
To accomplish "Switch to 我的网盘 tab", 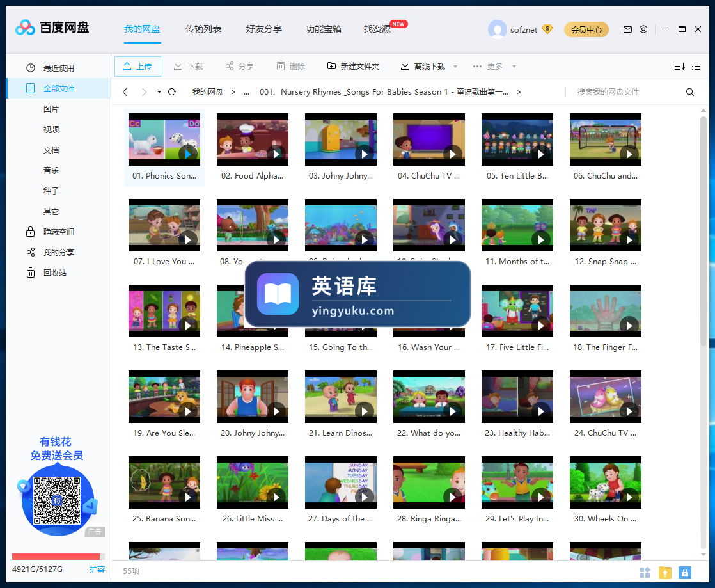I will [142, 29].
